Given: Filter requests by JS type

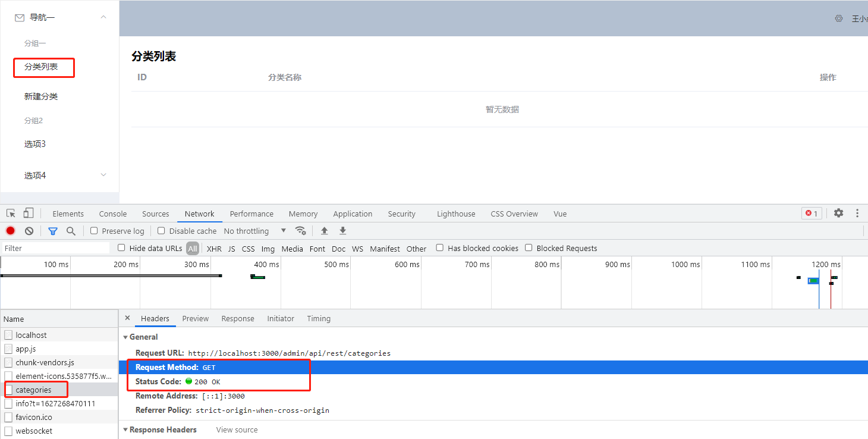Looking at the screenshot, I should pos(232,249).
